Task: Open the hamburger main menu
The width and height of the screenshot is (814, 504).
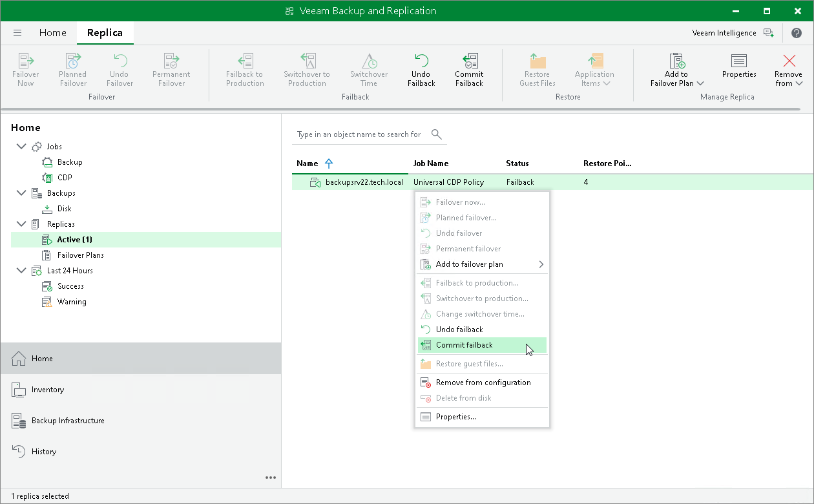Action: pyautogui.click(x=17, y=33)
